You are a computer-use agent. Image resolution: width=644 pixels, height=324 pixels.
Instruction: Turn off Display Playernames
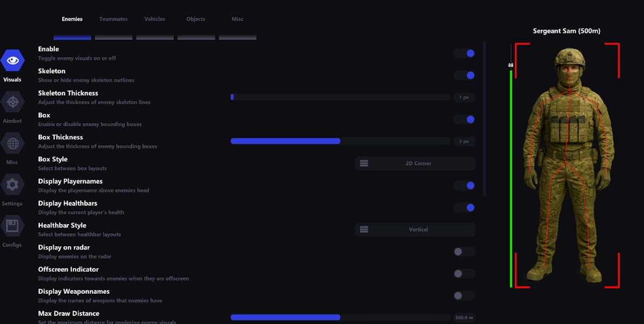point(464,185)
